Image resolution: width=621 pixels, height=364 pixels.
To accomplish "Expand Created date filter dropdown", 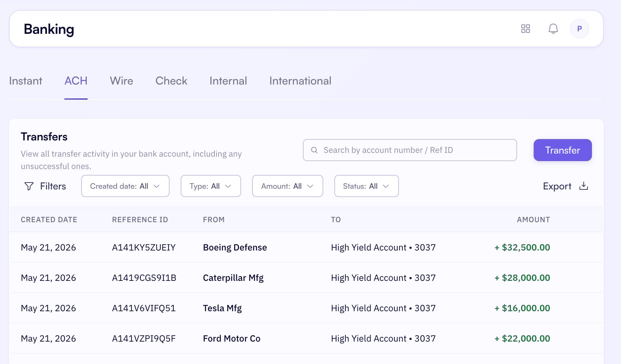I will click(125, 186).
